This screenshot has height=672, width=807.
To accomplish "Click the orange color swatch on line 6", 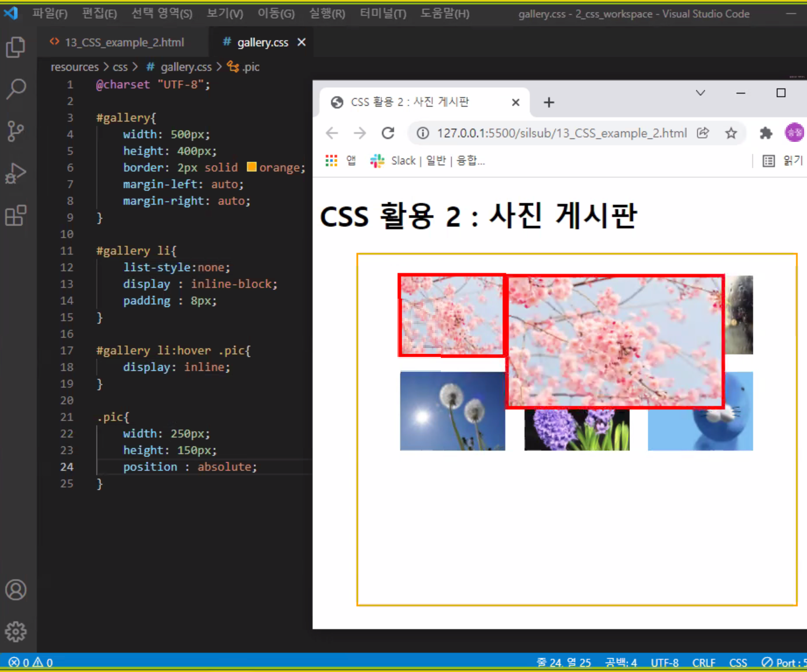I will pyautogui.click(x=251, y=167).
